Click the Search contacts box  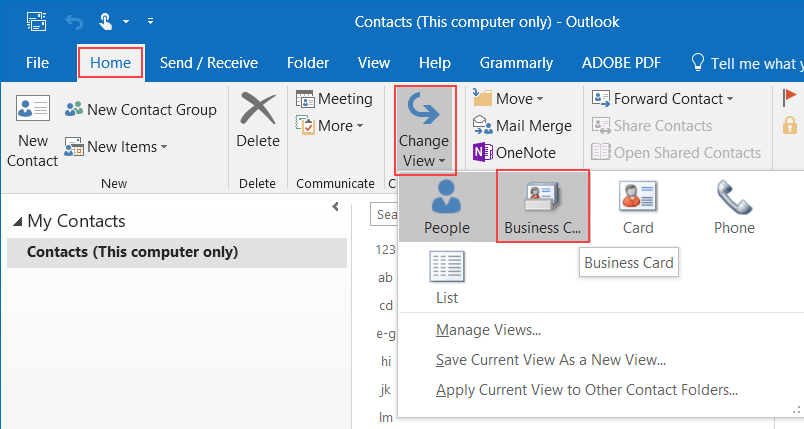pos(385,214)
